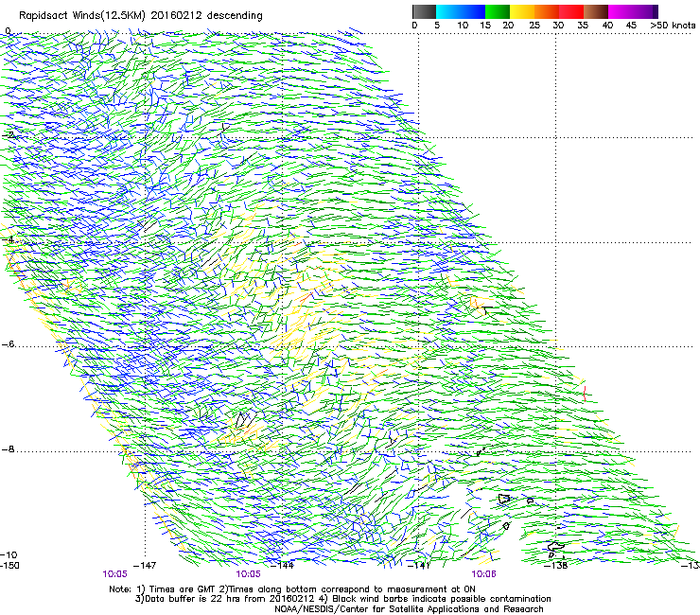This screenshot has height=615, width=700.
Task: Click the "-10" latitude axis label
Action: point(9,554)
